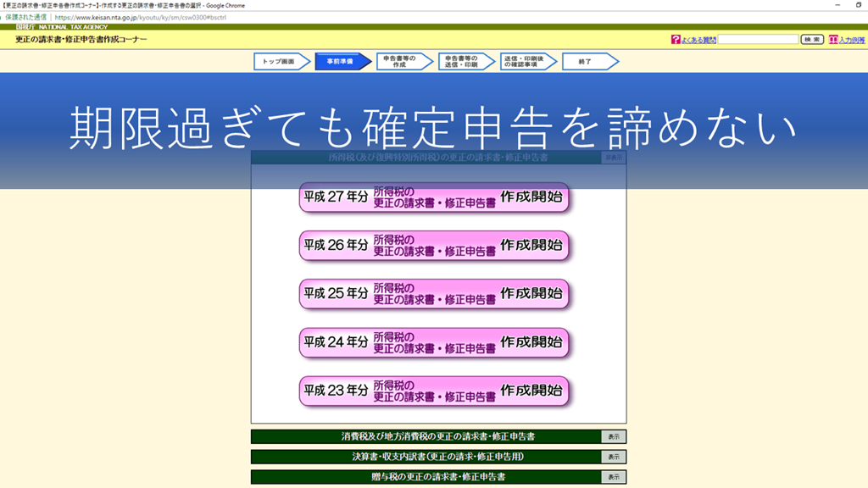Select the トップ画面 step arrow
This screenshot has height=488, width=868.
(279, 62)
